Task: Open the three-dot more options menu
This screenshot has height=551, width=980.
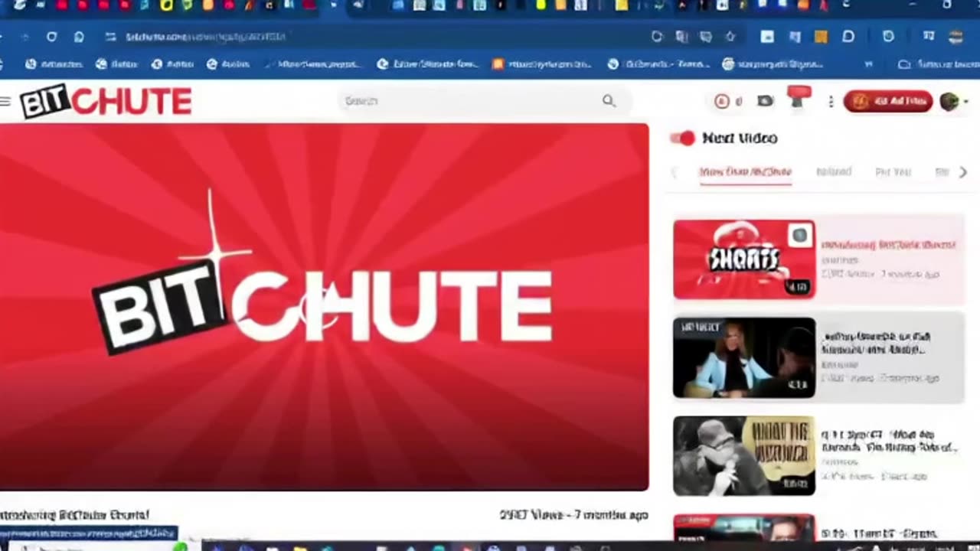Action: coord(831,101)
